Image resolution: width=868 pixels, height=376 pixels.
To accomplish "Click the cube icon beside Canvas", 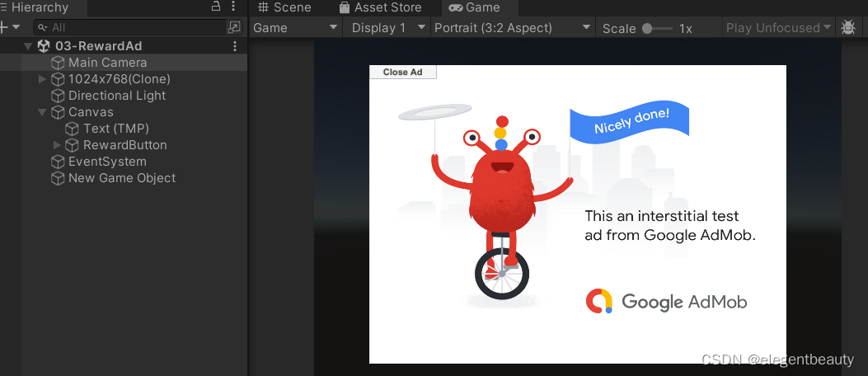I will coord(58,112).
